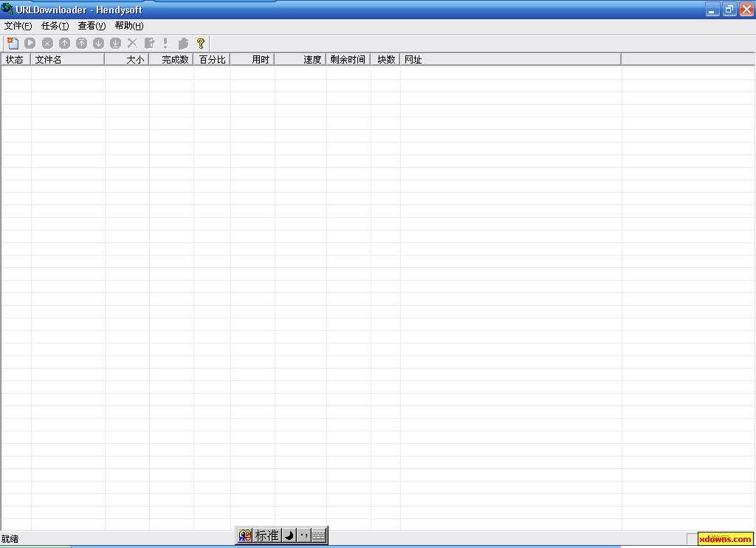Toggle the IME half-moon width icon

coord(289,535)
